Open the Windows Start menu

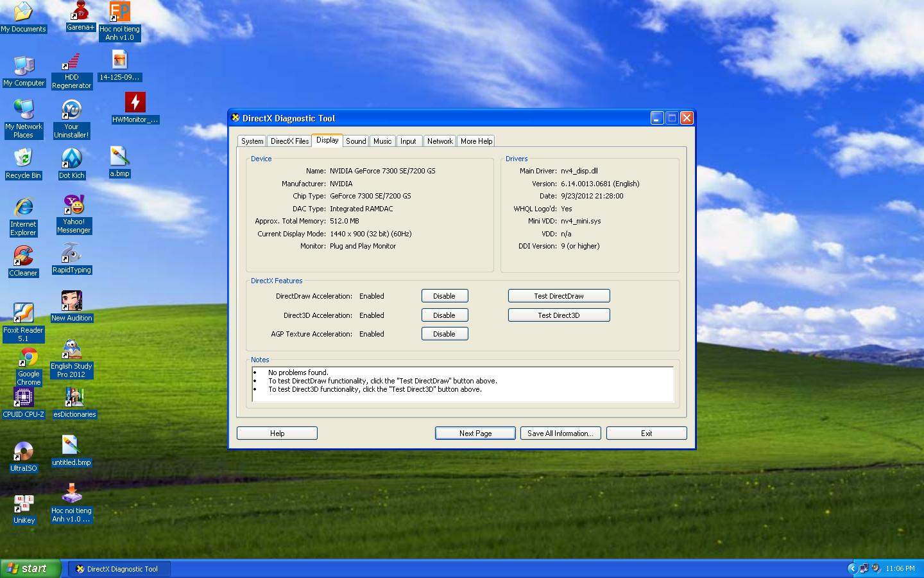point(30,568)
